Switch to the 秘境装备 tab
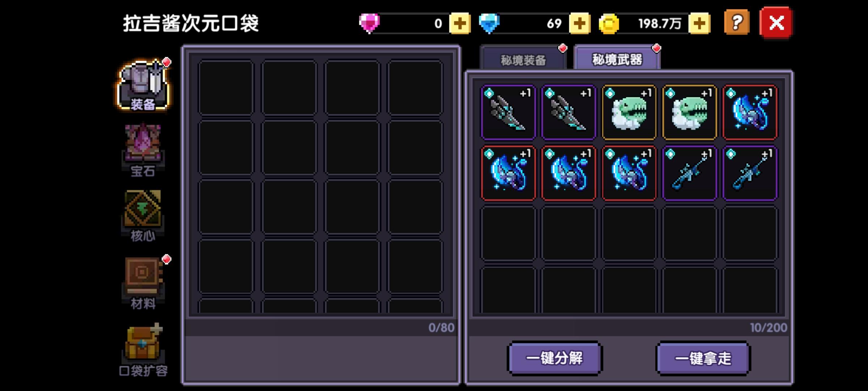 point(523,59)
